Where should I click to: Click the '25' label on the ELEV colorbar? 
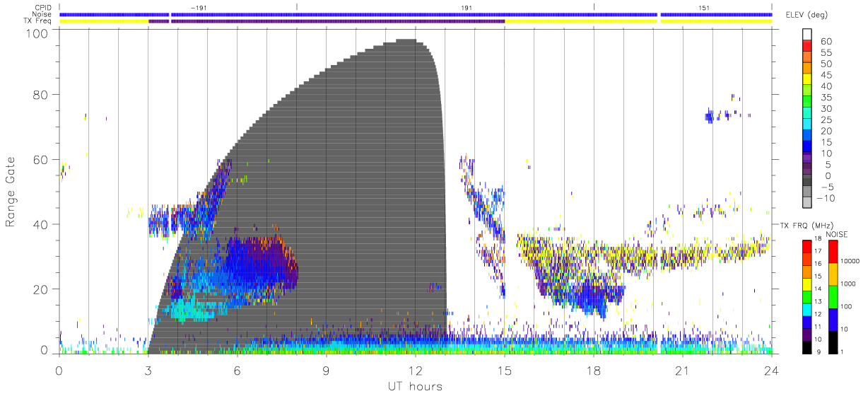click(828, 120)
